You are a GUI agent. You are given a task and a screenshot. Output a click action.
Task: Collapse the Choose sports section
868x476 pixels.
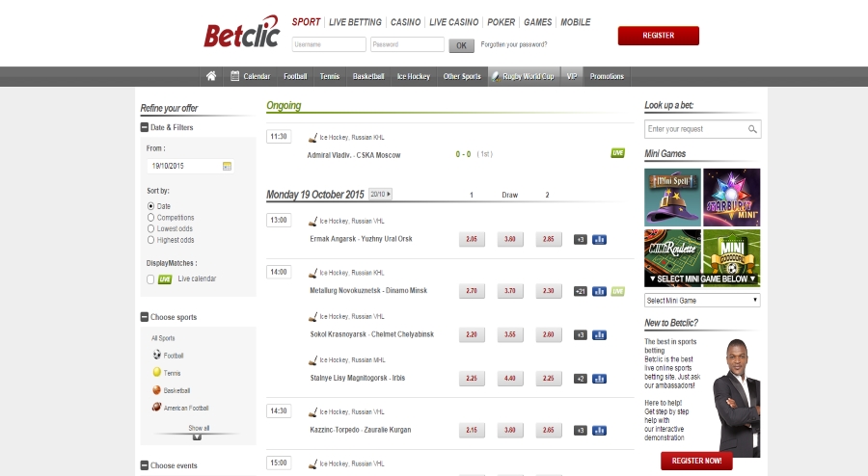click(x=145, y=317)
